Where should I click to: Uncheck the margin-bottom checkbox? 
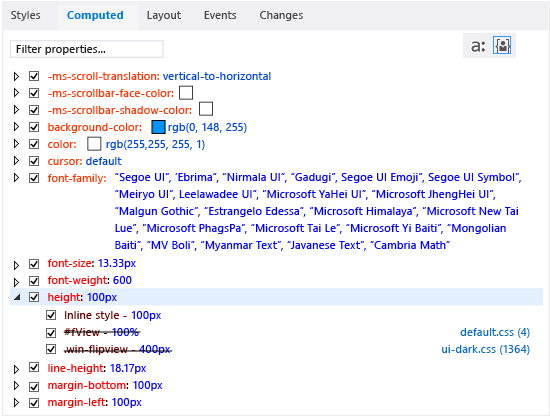click(34, 386)
